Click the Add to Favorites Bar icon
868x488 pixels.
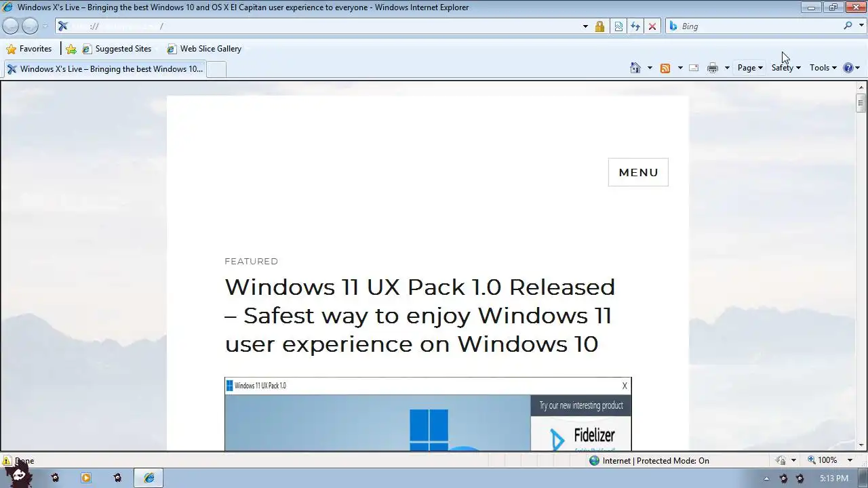71,49
